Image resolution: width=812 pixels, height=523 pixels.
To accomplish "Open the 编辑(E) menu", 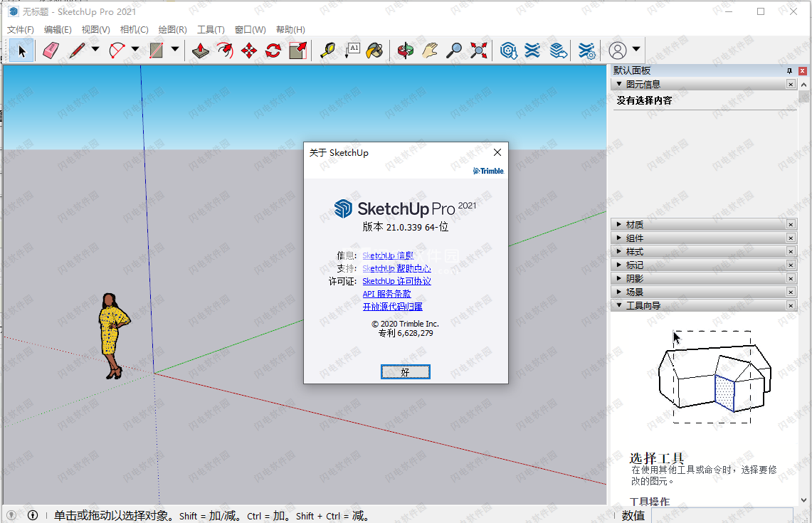I will click(58, 29).
